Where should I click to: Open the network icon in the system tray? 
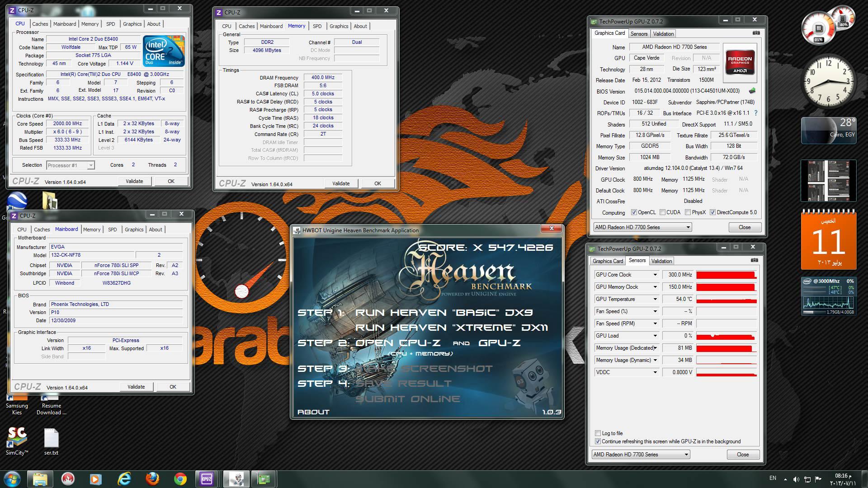(807, 479)
